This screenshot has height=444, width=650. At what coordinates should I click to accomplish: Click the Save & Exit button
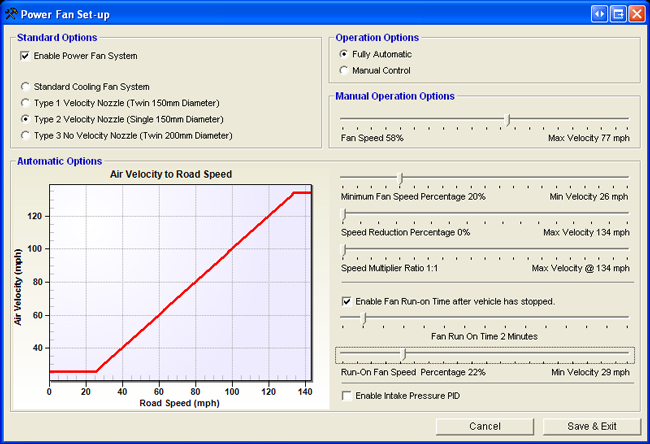[590, 426]
